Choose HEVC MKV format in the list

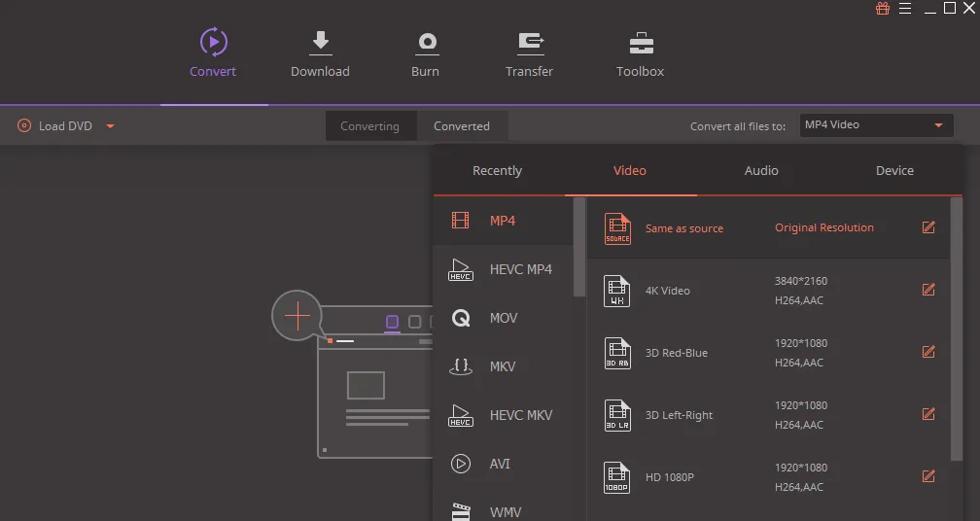click(x=504, y=415)
